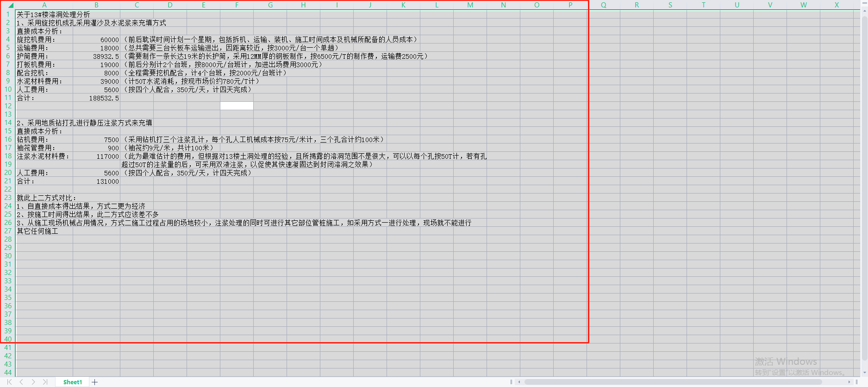The height and width of the screenshot is (387, 868).
Task: Add a new sheet with plus icon
Action: 95,382
